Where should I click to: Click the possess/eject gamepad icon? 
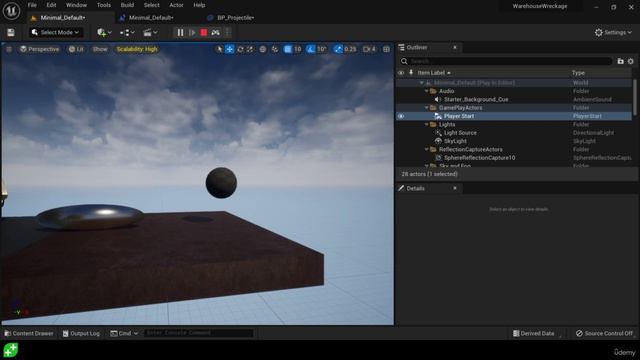[x=216, y=33]
